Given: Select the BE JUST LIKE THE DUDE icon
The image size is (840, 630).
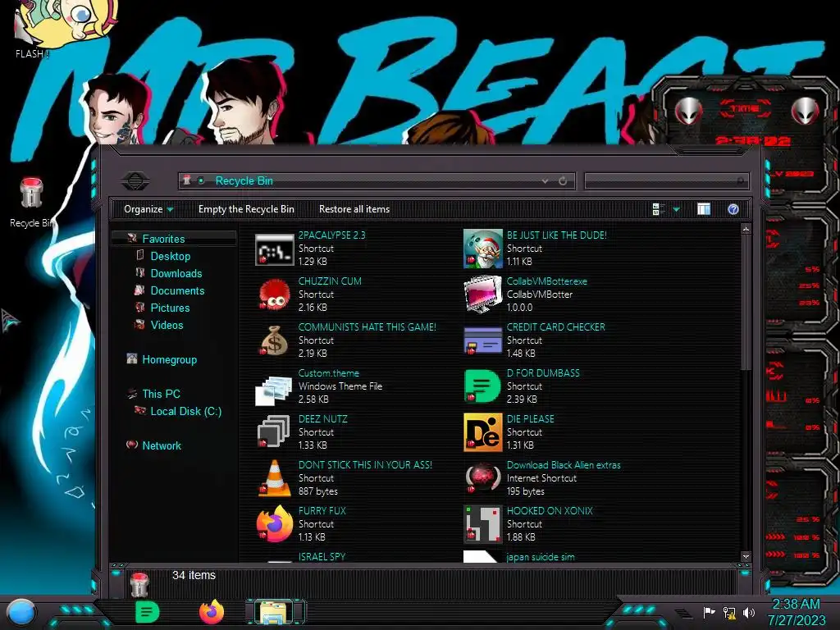Looking at the screenshot, I should point(482,249).
